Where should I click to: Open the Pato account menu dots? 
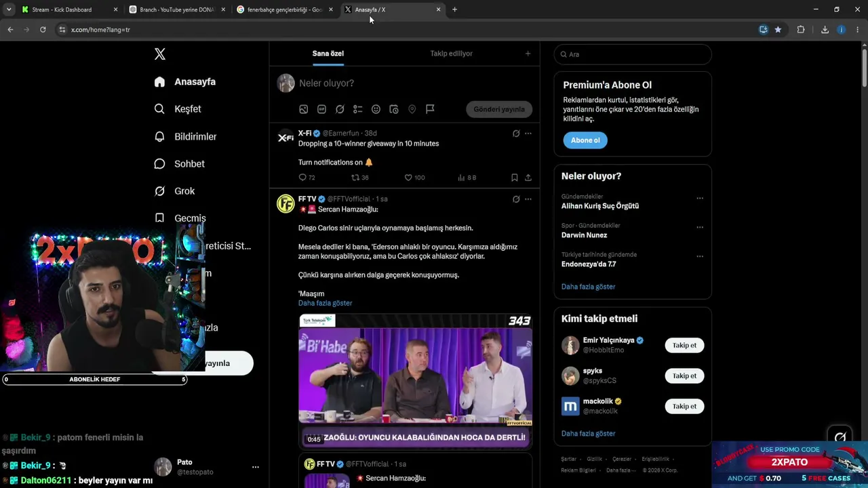(256, 467)
